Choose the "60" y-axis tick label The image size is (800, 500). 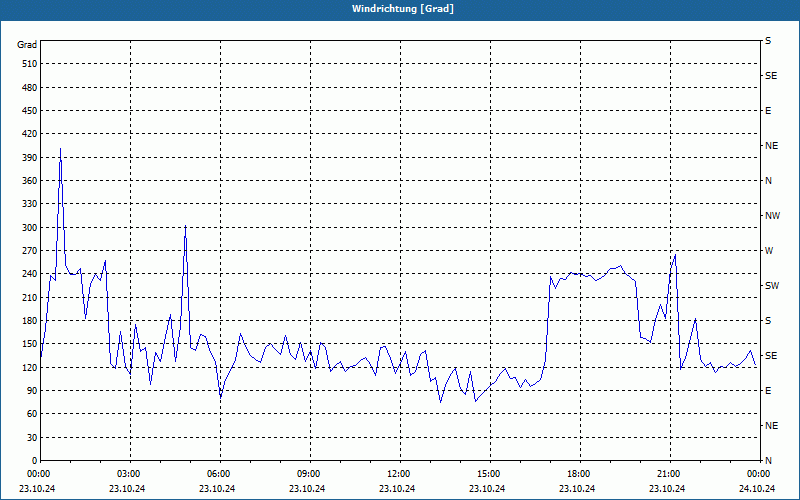pos(32,414)
